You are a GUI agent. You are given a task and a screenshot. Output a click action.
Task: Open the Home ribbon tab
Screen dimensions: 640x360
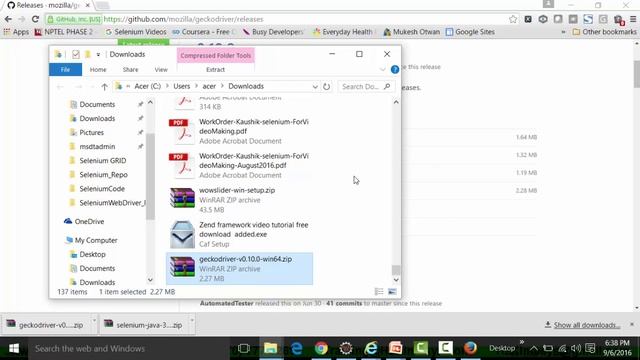tap(98, 70)
